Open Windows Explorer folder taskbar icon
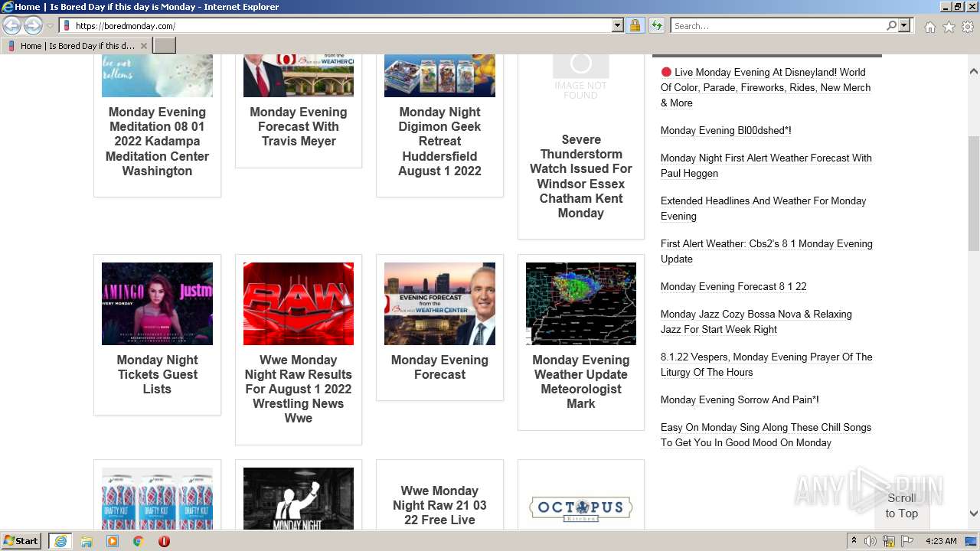 tap(87, 541)
